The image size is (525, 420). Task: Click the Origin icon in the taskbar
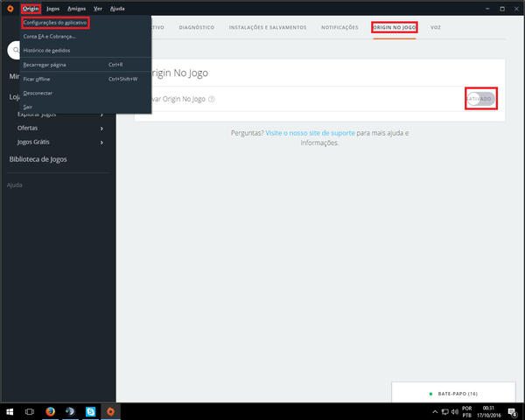coord(110,411)
